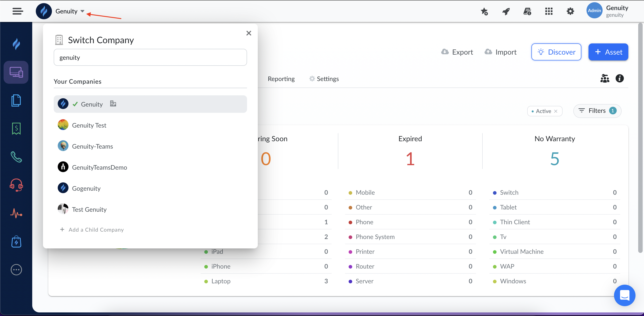Image resolution: width=644 pixels, height=316 pixels.
Task: Click the plus Asset button
Action: (608, 52)
